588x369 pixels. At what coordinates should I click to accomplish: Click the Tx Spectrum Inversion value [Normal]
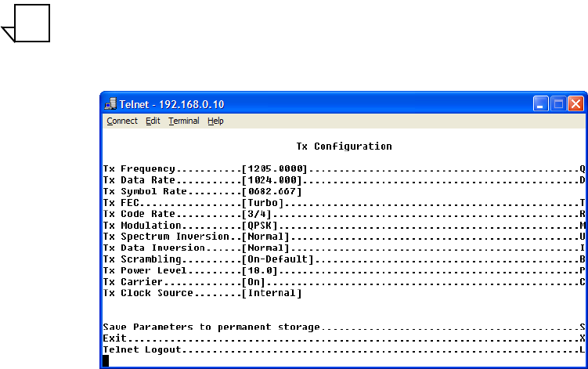(x=265, y=237)
